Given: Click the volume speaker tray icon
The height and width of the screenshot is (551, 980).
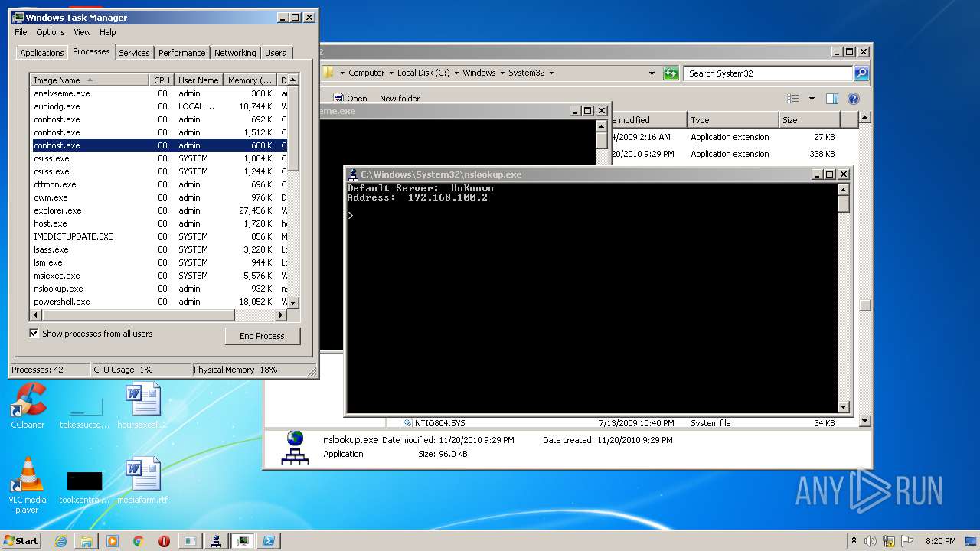Looking at the screenshot, I should (x=871, y=540).
